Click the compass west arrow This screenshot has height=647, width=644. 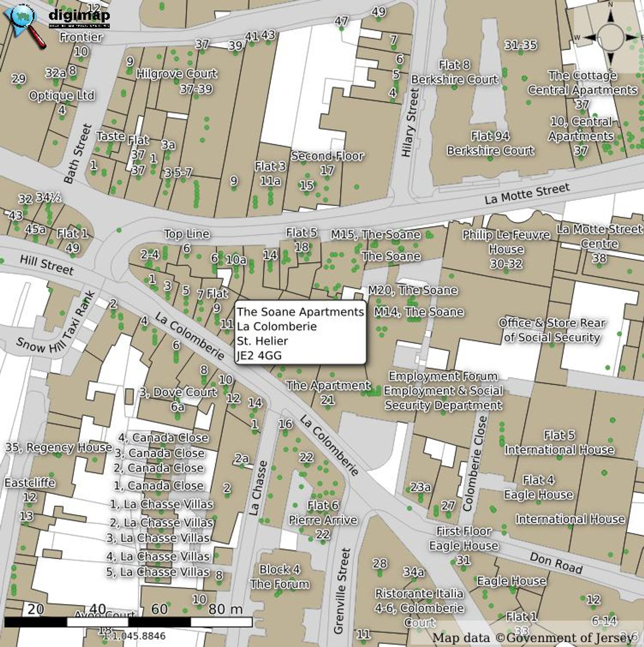pos(590,37)
